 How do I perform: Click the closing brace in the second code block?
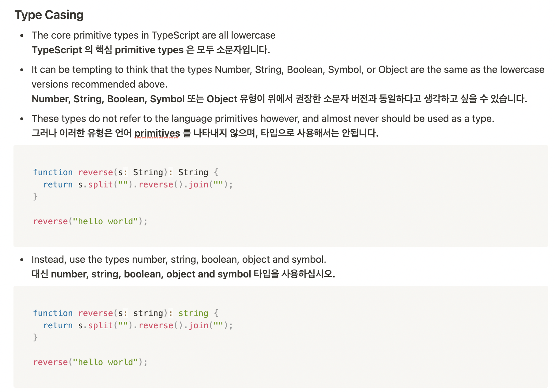coord(35,337)
